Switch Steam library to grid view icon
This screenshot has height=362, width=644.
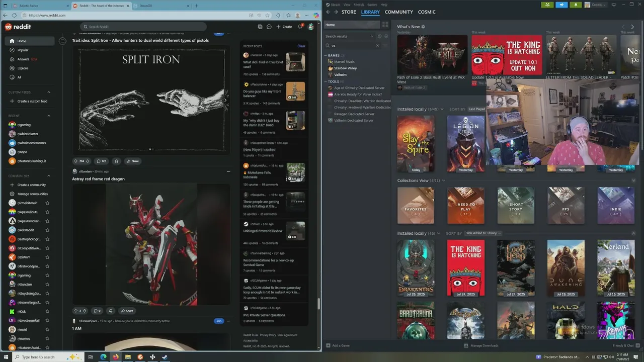[x=385, y=25]
